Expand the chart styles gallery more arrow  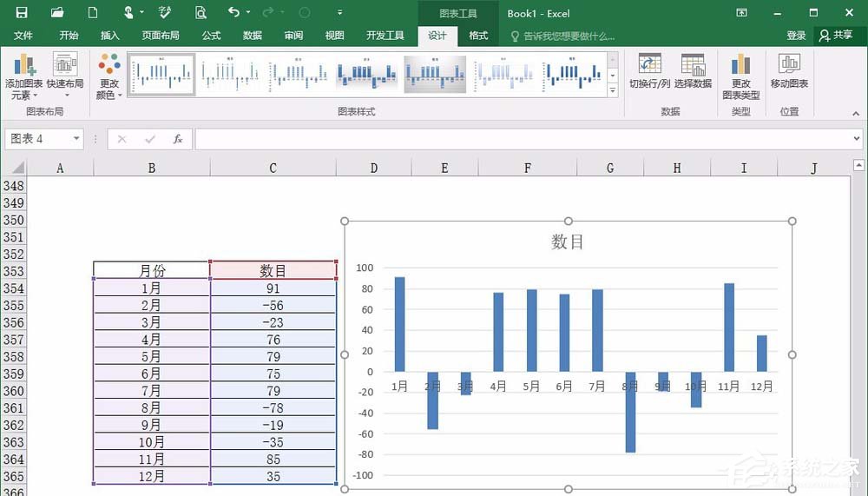(x=612, y=90)
